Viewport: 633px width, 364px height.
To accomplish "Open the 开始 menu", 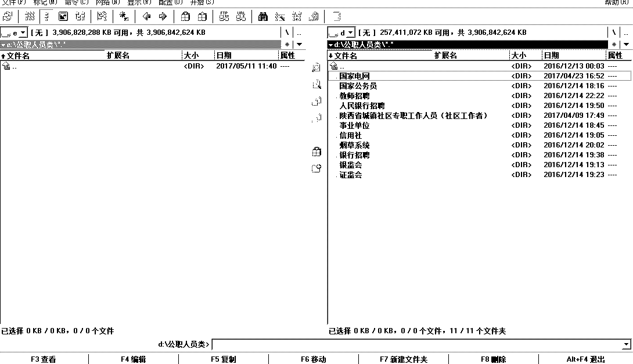I will pyautogui.click(x=202, y=2).
